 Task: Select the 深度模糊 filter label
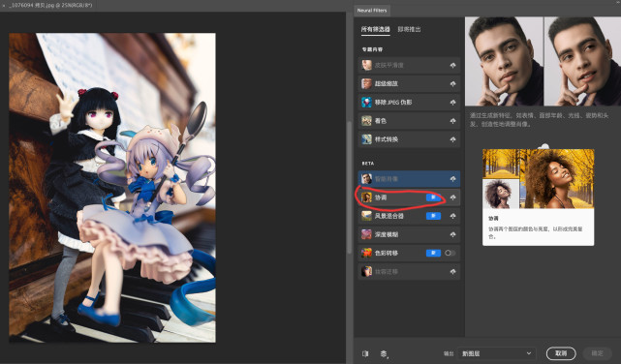coord(387,234)
